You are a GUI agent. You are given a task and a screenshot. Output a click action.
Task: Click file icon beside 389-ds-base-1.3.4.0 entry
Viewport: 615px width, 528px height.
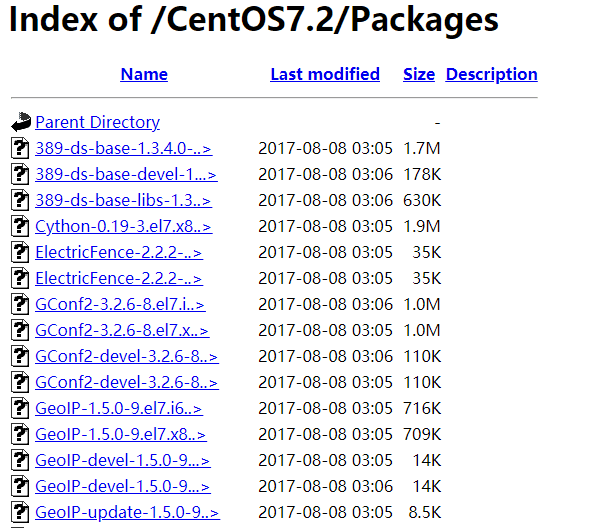tap(21, 149)
